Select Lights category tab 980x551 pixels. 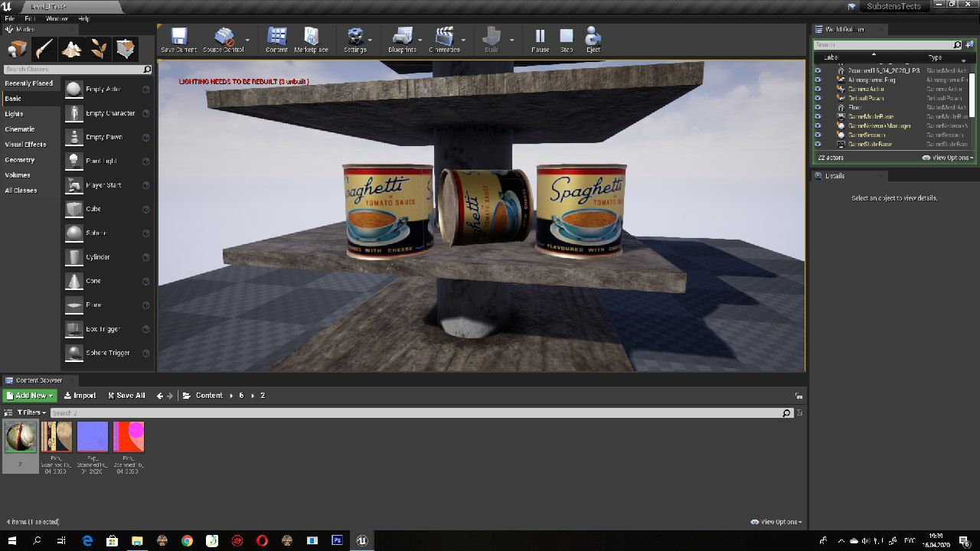(31, 114)
